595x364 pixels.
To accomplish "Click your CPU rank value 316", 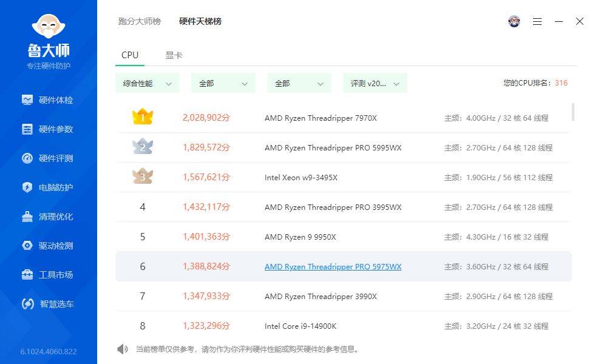I will tap(561, 83).
